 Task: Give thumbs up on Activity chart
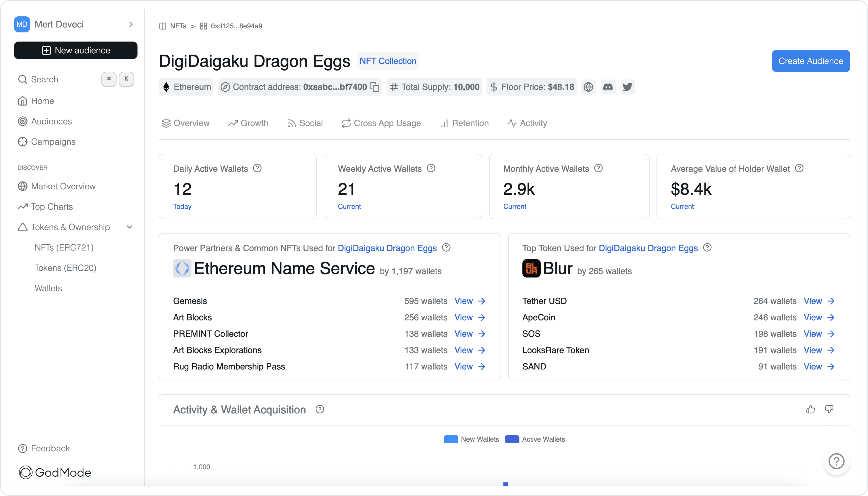tap(811, 409)
